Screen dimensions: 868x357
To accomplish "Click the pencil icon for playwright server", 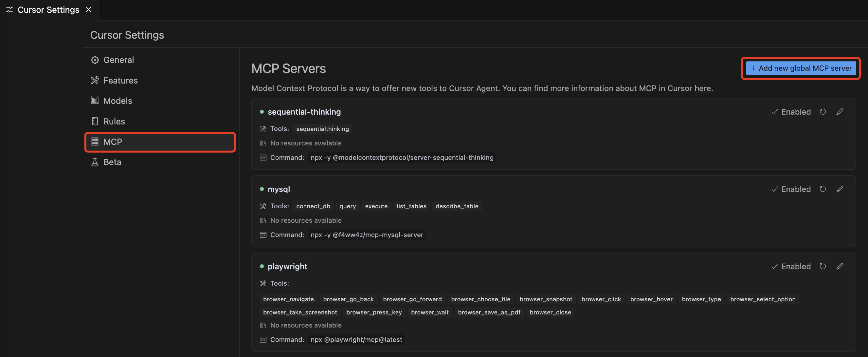I will pyautogui.click(x=840, y=266).
